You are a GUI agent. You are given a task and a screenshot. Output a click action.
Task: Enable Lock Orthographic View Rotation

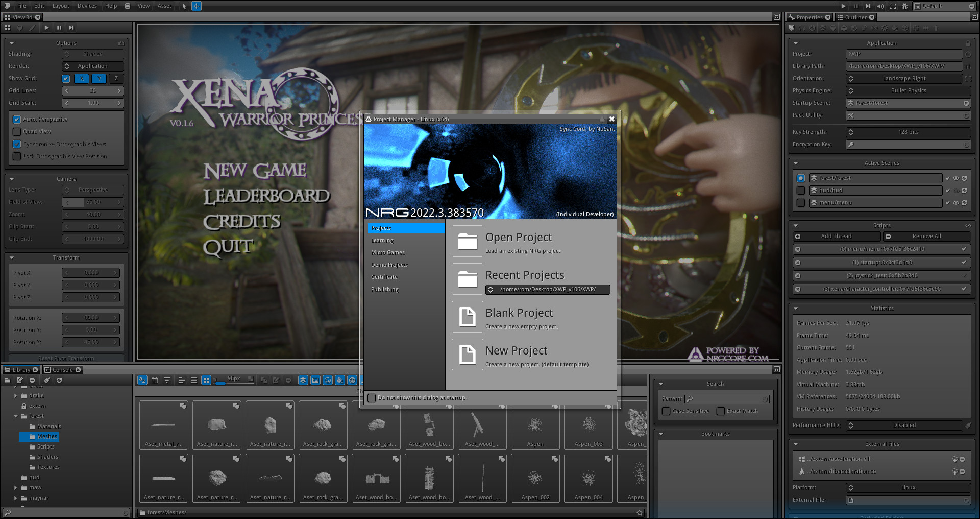pos(17,156)
